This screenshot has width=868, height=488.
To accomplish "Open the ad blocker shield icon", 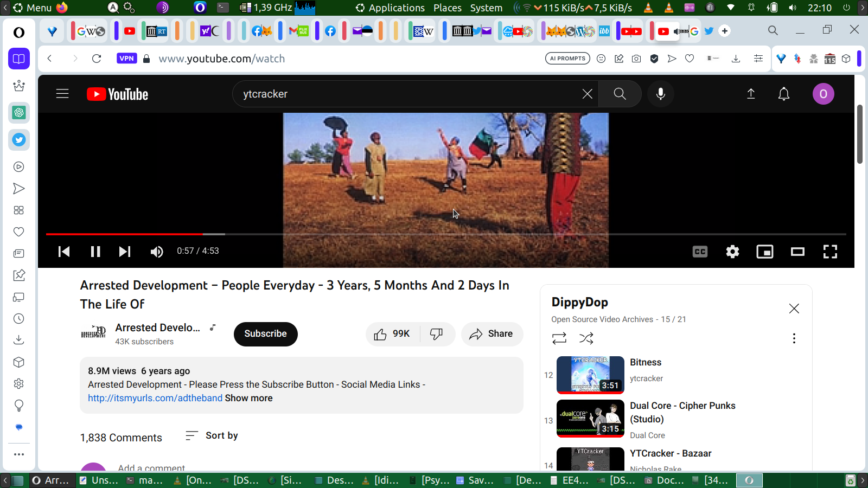I will [x=654, y=59].
